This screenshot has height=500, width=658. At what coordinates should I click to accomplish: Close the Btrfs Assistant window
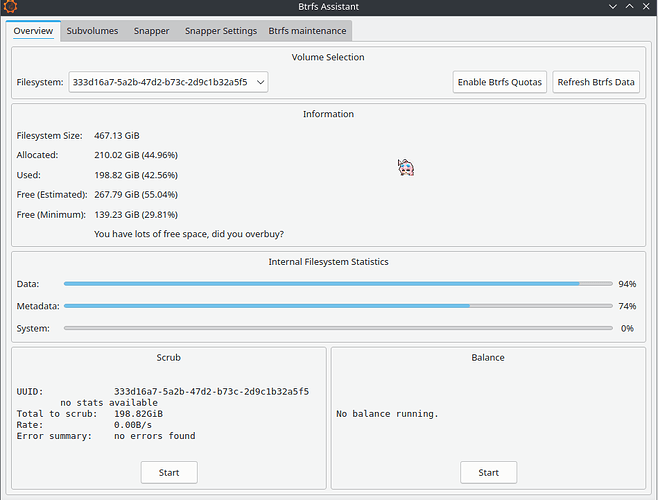647,8
